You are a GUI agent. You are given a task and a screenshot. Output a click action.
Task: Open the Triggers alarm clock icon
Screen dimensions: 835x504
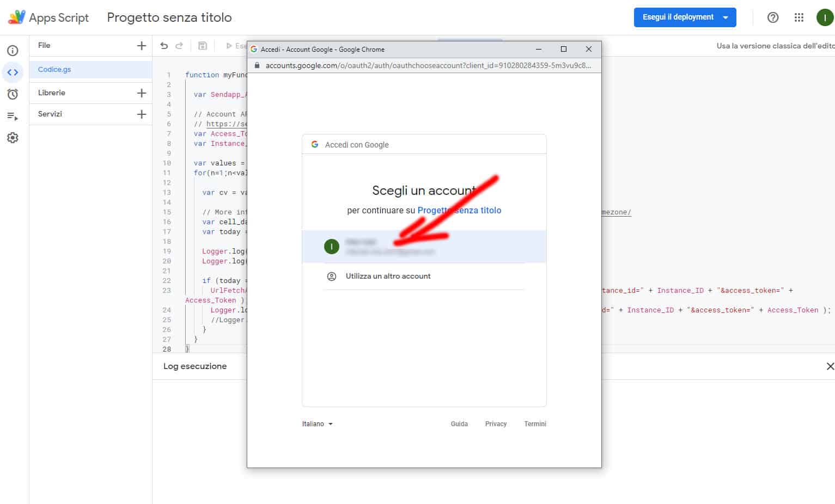[x=13, y=94]
